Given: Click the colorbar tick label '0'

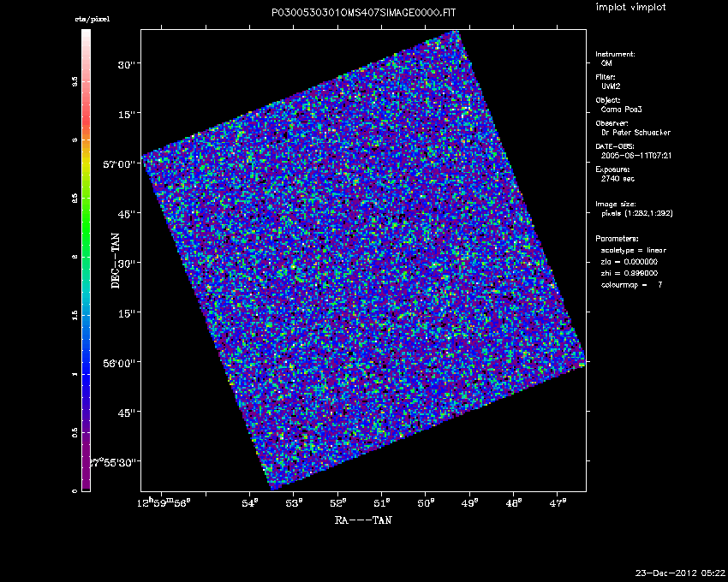Looking at the screenshot, I should pyautogui.click(x=75, y=491).
